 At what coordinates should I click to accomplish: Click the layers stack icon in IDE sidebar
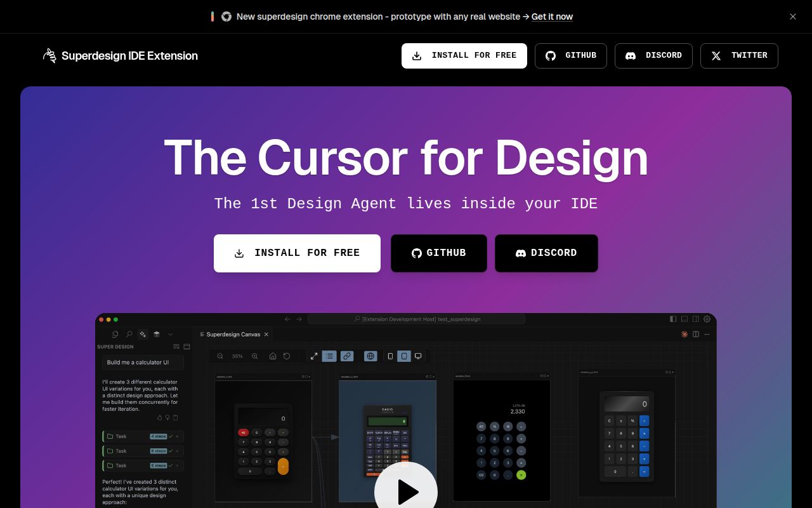pos(157,334)
